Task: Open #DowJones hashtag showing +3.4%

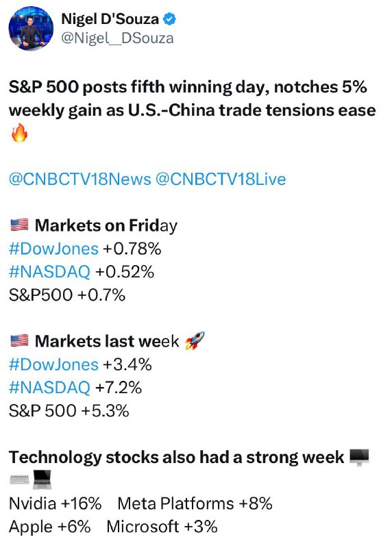Action: point(54,364)
